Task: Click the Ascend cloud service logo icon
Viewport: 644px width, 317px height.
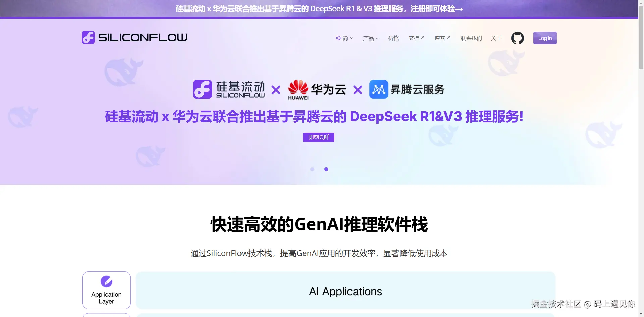Action: tap(379, 89)
